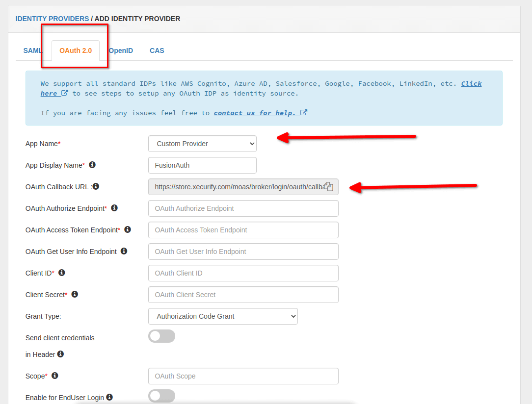This screenshot has height=404, width=532.
Task: Click info icon beside Client ID label
Action: click(62, 273)
